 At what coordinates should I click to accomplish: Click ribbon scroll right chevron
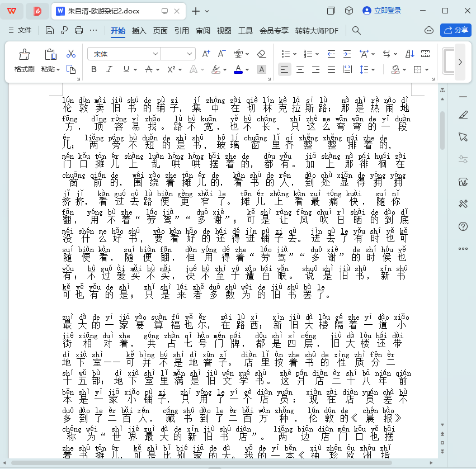(x=460, y=62)
